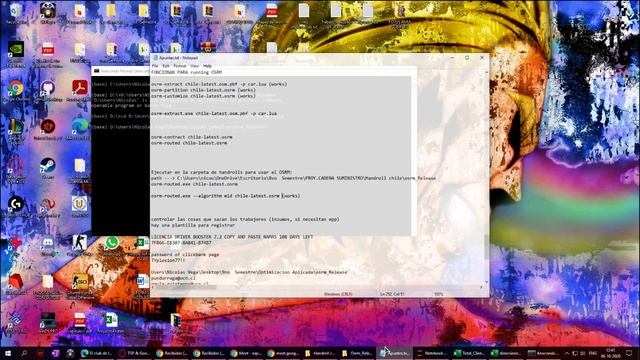Click the taskbar clock and date
Viewport: 640px width, 360px height.
611,353
